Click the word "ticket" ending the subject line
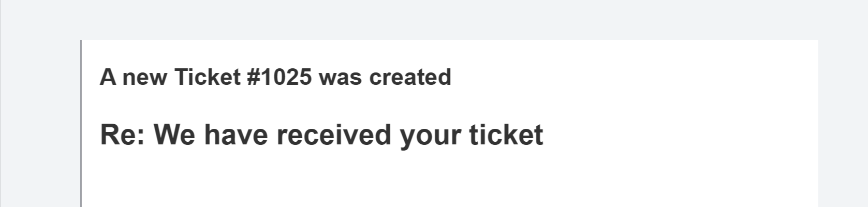This screenshot has width=868, height=207. [506, 135]
